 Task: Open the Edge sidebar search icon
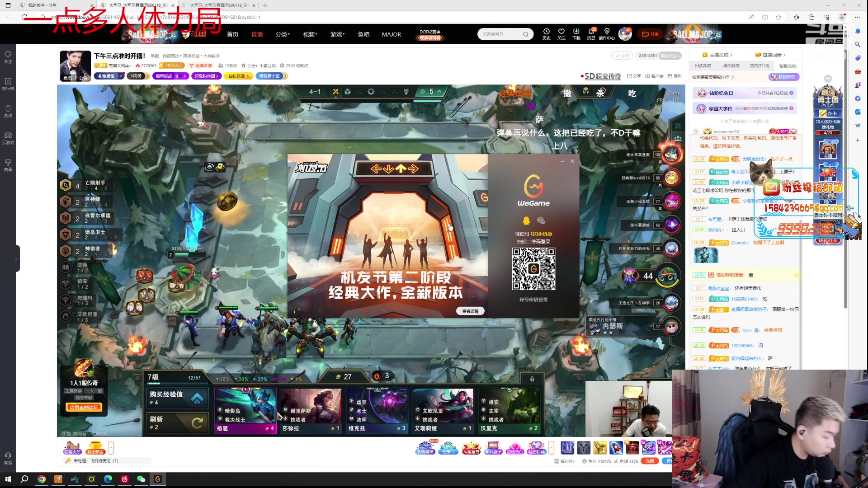[x=858, y=44]
